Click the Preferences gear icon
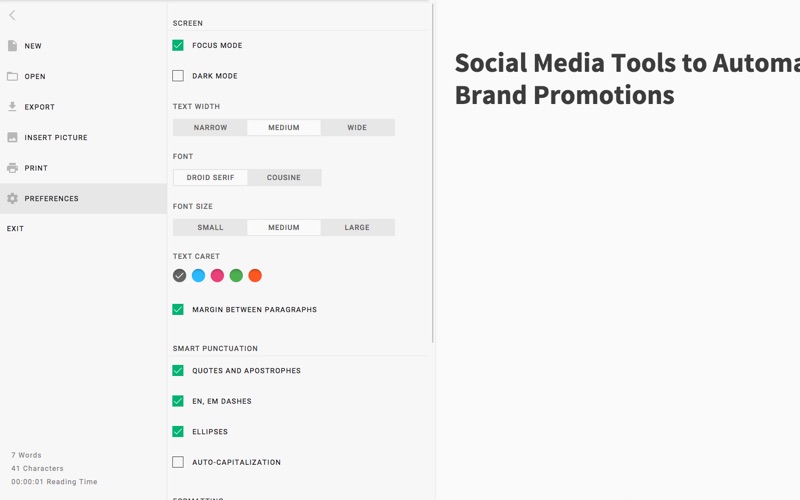This screenshot has width=800, height=500. point(12,198)
